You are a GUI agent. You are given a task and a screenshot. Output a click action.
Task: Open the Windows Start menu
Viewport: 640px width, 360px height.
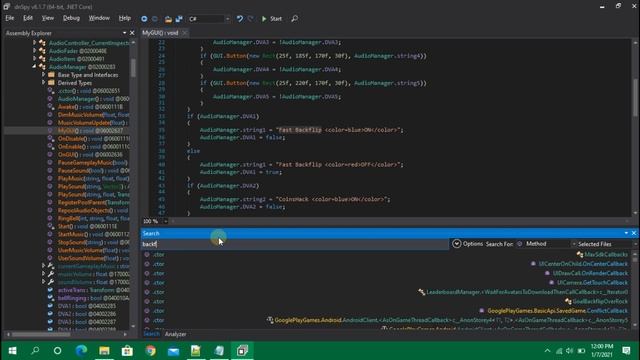point(12,351)
